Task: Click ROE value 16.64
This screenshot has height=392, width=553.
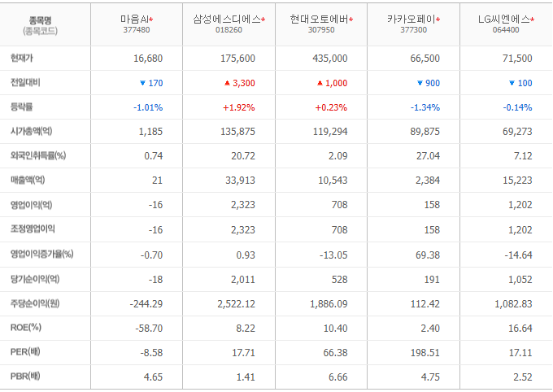Action: (x=520, y=329)
